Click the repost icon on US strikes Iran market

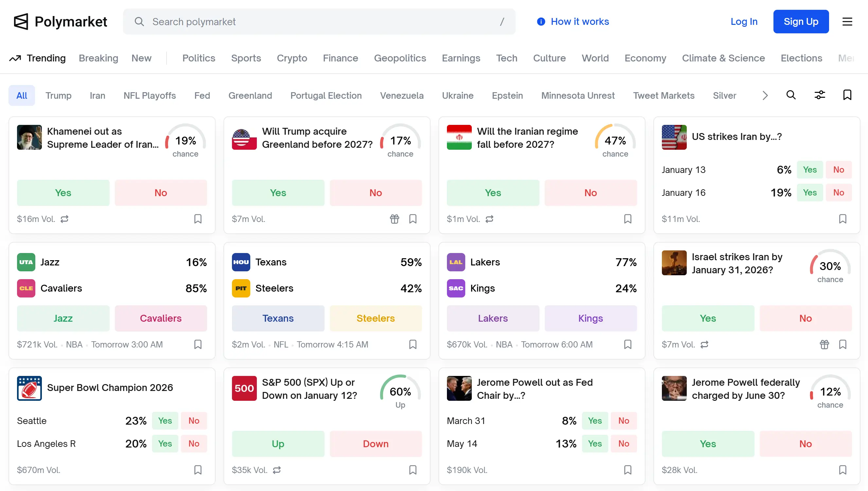tap(705, 344)
